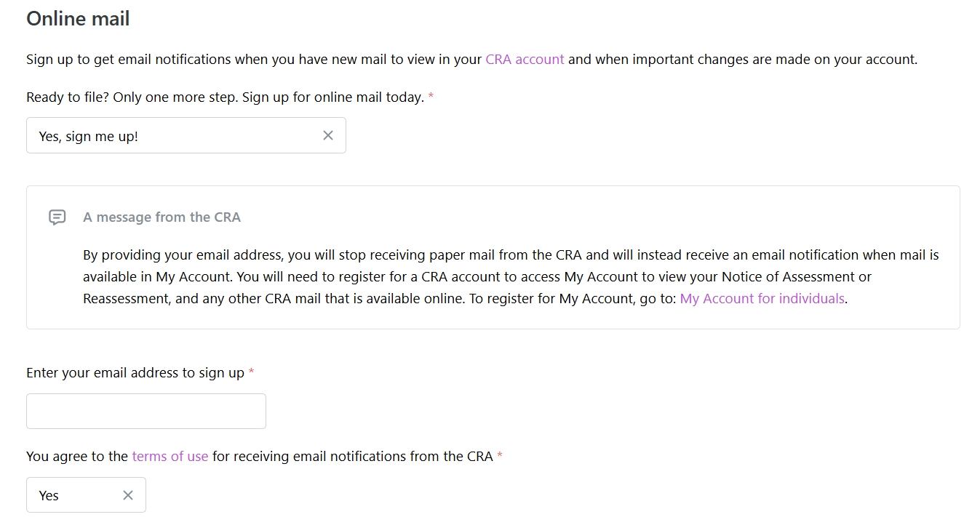Follow the "My Account for individuals" link

tap(762, 299)
